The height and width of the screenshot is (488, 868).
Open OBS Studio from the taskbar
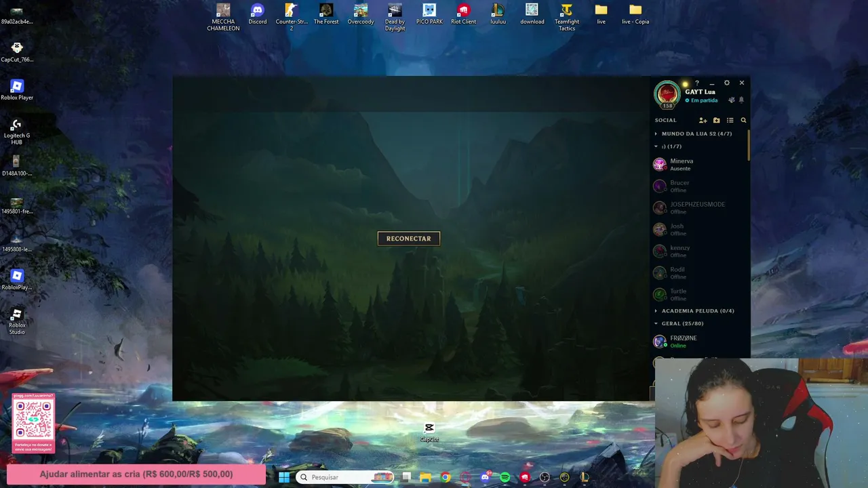pos(545,477)
